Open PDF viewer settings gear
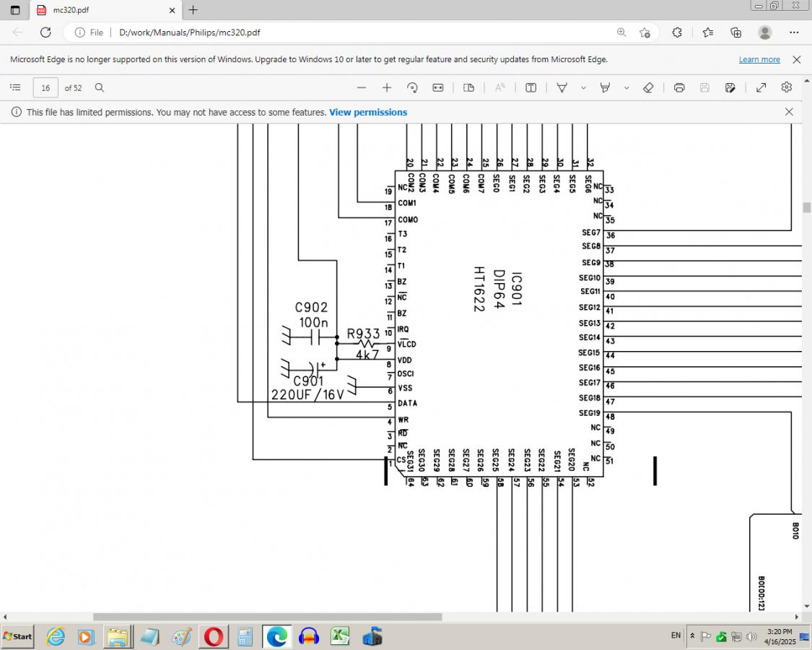The width and height of the screenshot is (812, 650). coord(787,87)
